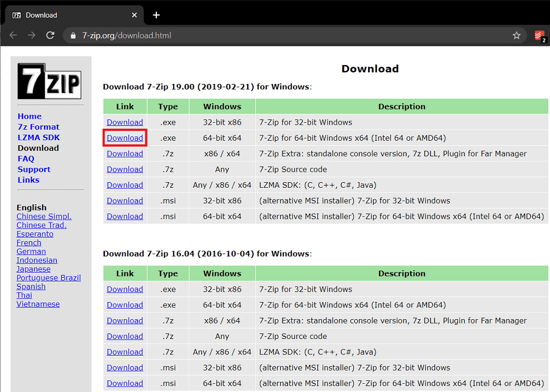The image size is (550, 392).
Task: Open the Home sidebar link
Action: [29, 116]
